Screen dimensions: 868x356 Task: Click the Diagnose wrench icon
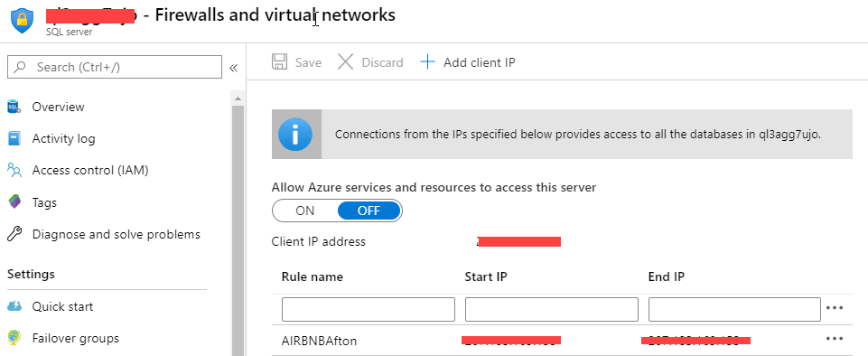click(14, 234)
